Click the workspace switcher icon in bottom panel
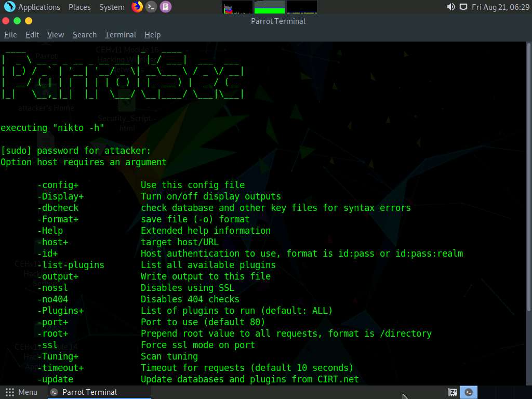 click(x=453, y=392)
